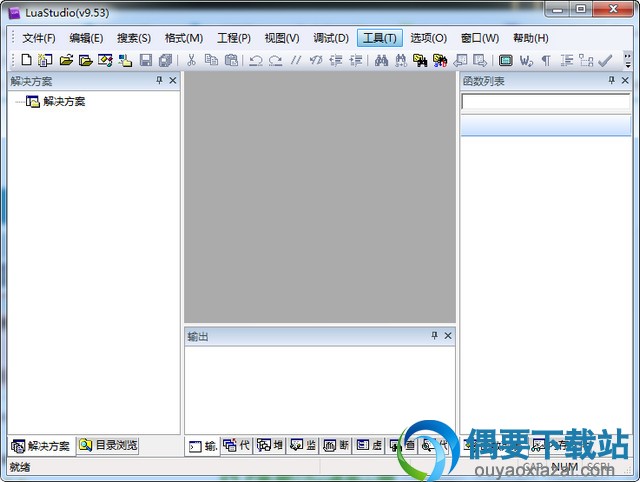
Task: Click the Save All stacked disks icon
Action: [165, 60]
